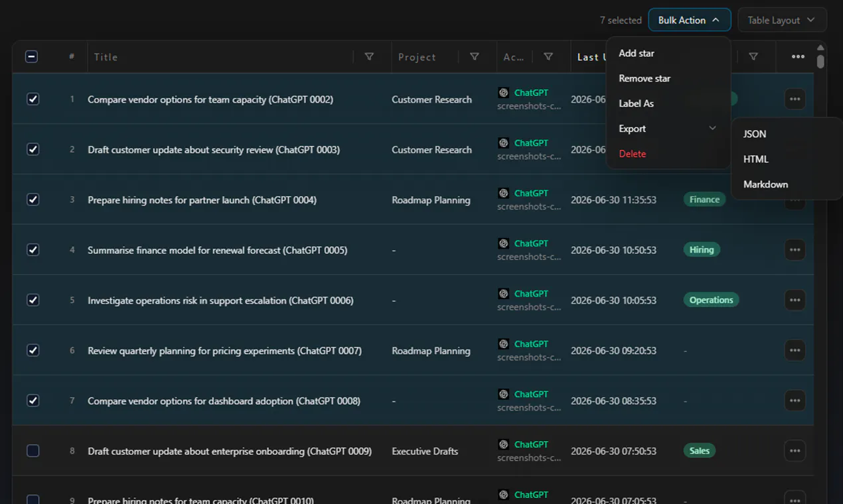Click 'Customer Research' in the ChatGPT 0003 row

pyautogui.click(x=431, y=150)
